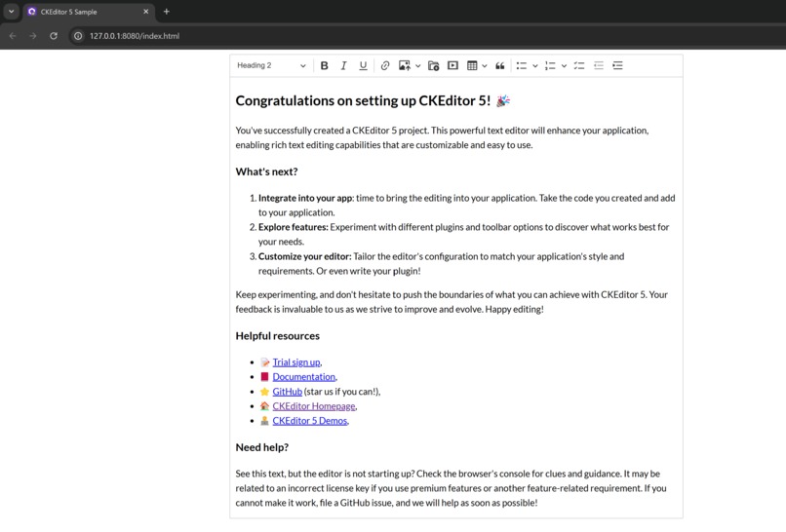This screenshot has height=532, width=786.
Task: Expand the image insert options arrow
Action: pos(417,65)
